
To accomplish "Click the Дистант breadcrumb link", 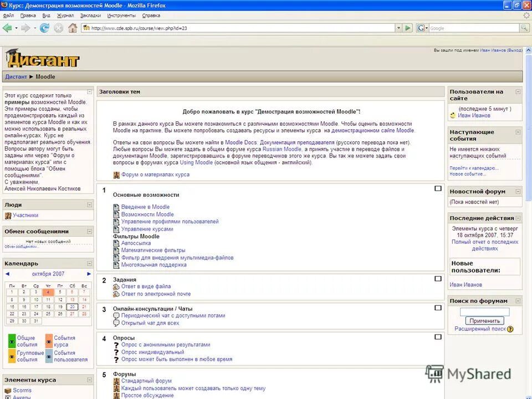I will point(16,76).
